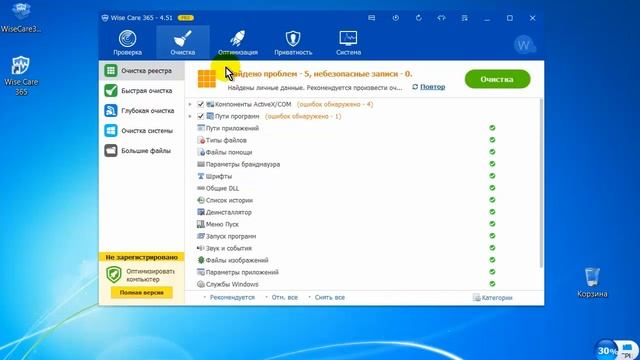
Task: Uncheck Компоненты ActiveX/COM checkbox
Action: pyautogui.click(x=200, y=104)
